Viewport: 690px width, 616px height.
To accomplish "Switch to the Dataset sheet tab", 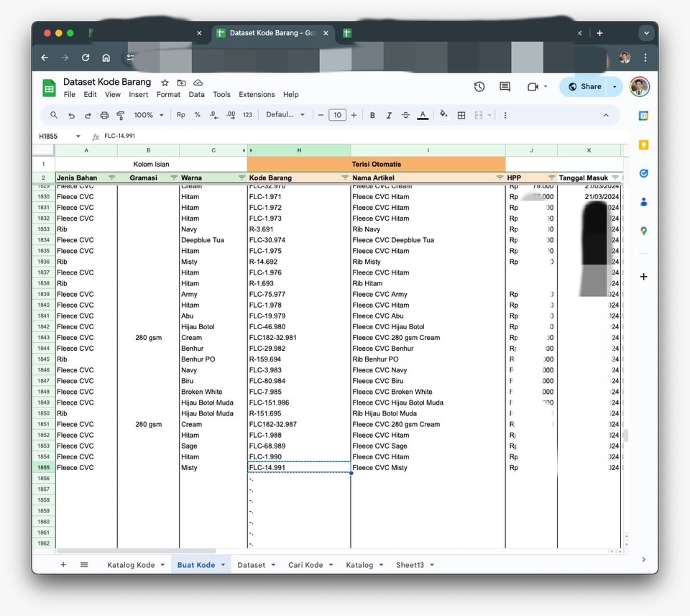I will (x=252, y=565).
